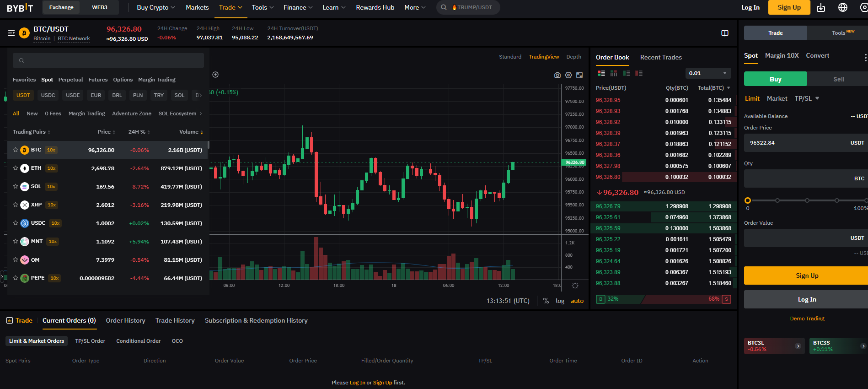Expand the Finance dropdown
The height and width of the screenshot is (389, 868).
(298, 7)
